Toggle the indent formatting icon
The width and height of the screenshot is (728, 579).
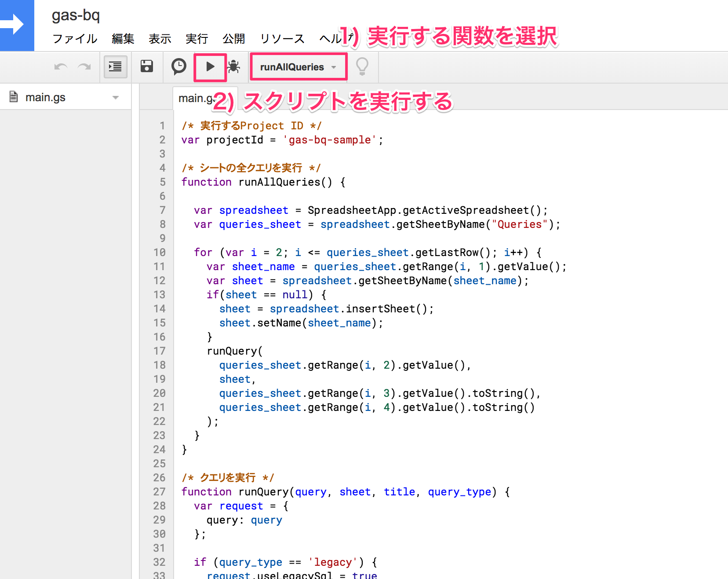pyautogui.click(x=115, y=67)
